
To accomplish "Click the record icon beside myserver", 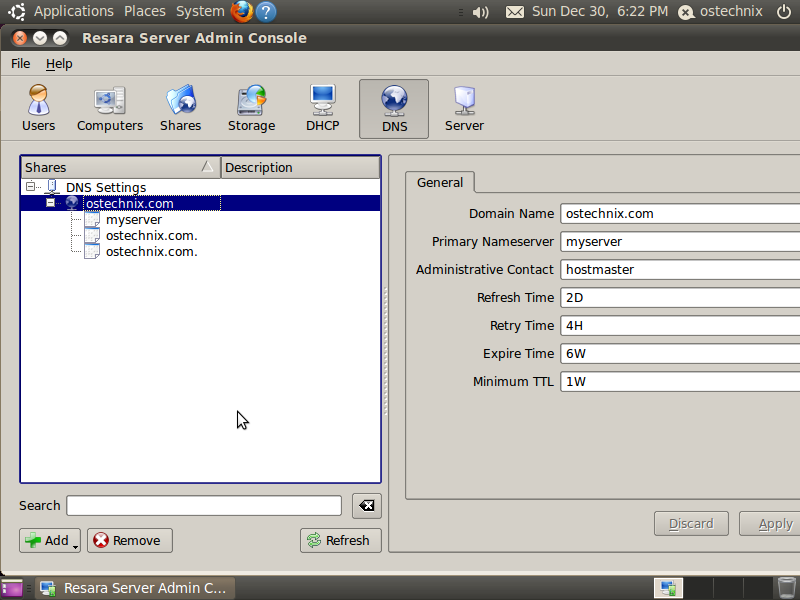I will tap(92, 219).
